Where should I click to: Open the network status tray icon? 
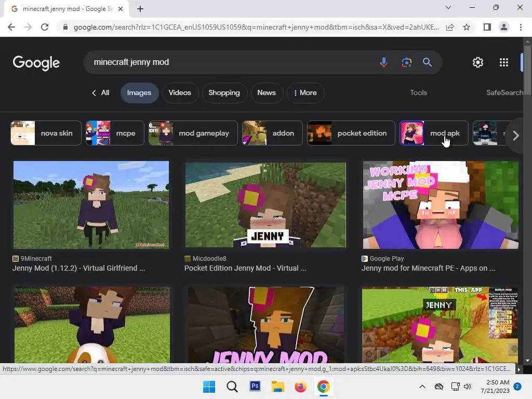click(455, 387)
